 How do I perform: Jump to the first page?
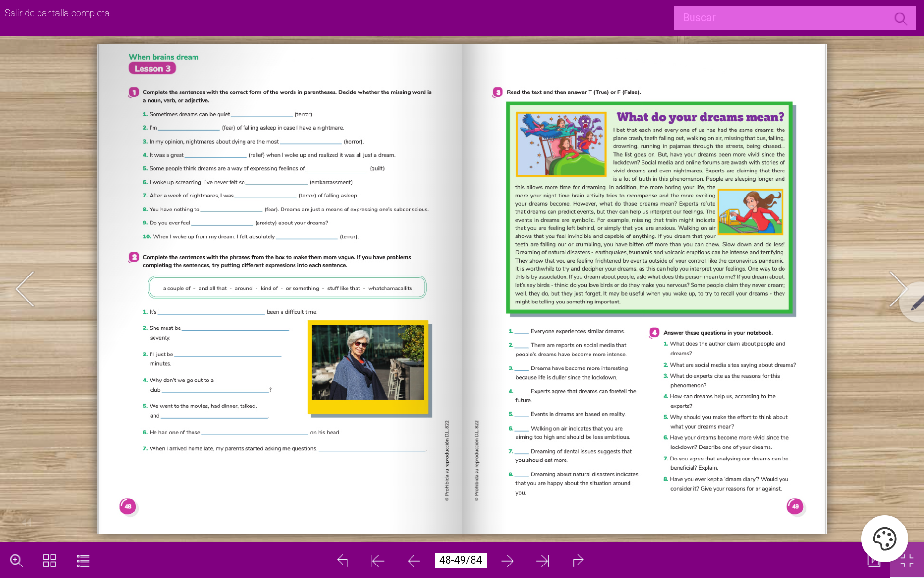(378, 560)
